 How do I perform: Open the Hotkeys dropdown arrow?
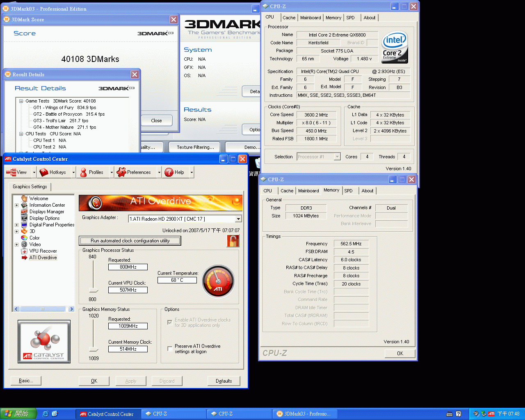coord(73,173)
